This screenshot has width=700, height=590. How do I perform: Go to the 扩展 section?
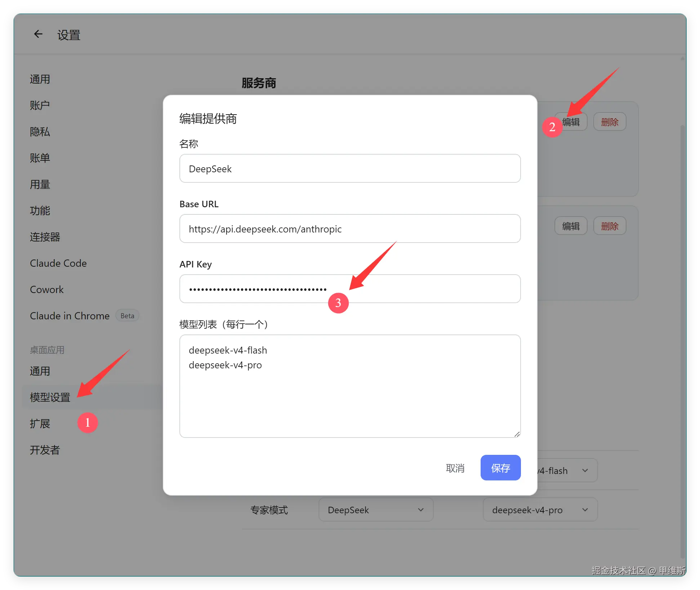pos(40,424)
